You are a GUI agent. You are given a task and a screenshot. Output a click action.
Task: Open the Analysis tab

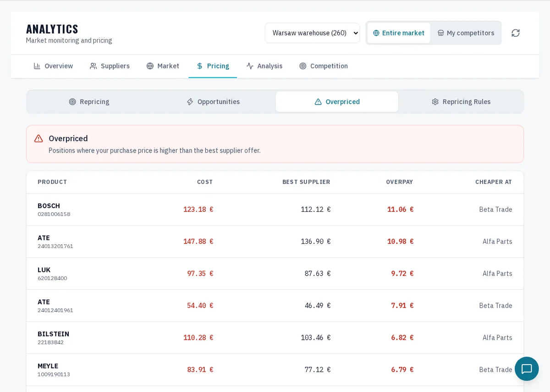264,66
